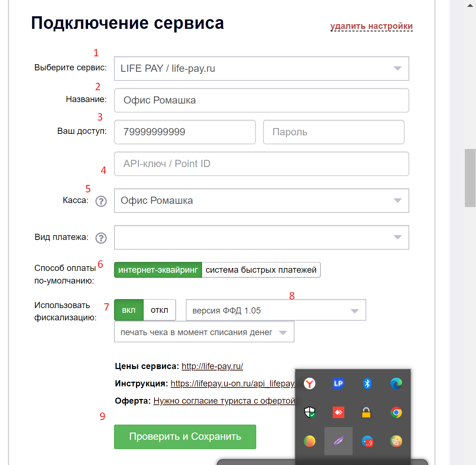Click the help icon next to Касса

101,201
